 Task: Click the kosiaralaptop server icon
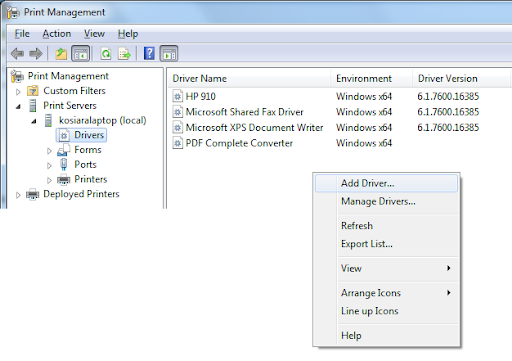(x=48, y=120)
